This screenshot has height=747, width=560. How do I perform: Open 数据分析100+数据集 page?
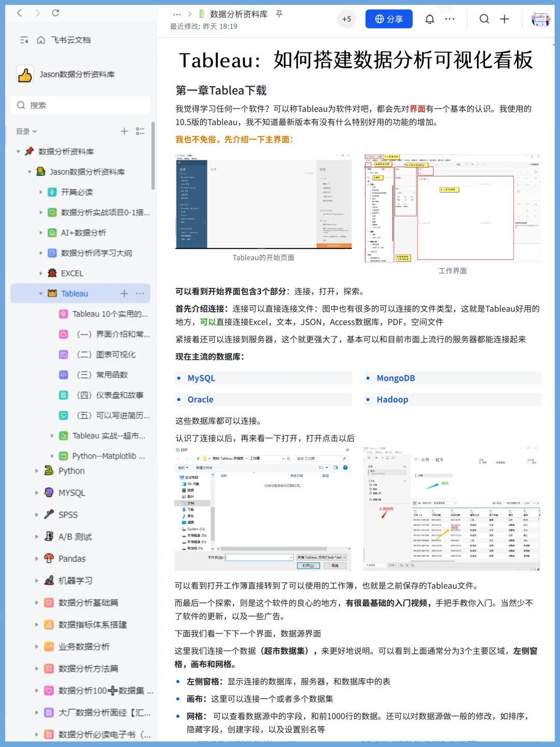click(x=106, y=690)
